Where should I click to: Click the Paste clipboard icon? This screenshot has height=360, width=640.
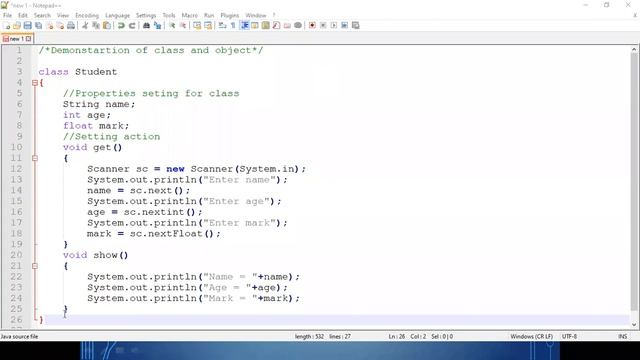107,25
